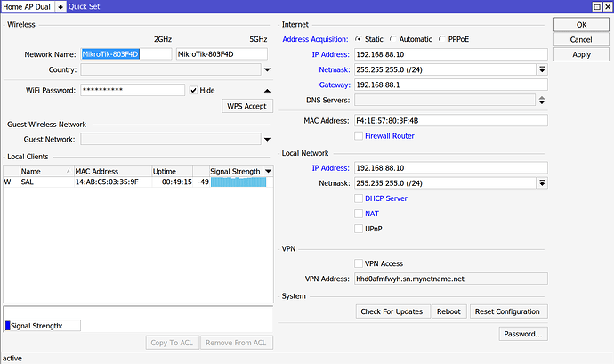This screenshot has width=614, height=364.
Task: Expand the Internet Netmask dropdown
Action: point(541,69)
